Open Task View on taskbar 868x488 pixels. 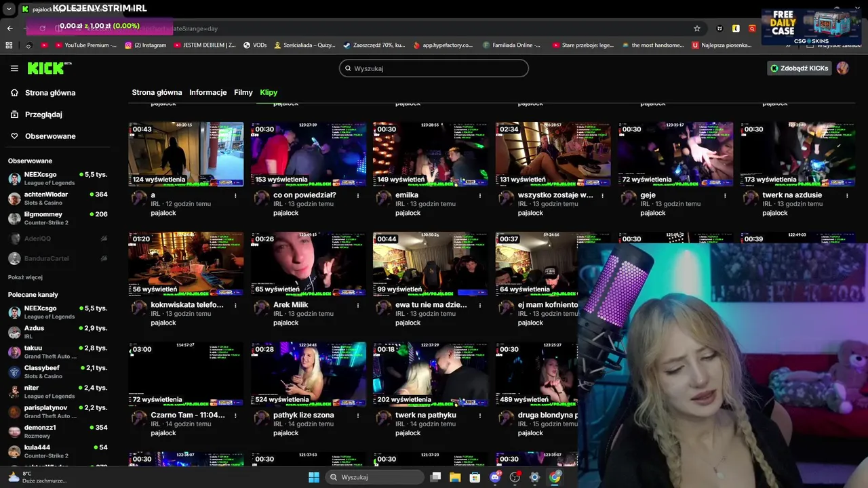tap(435, 477)
